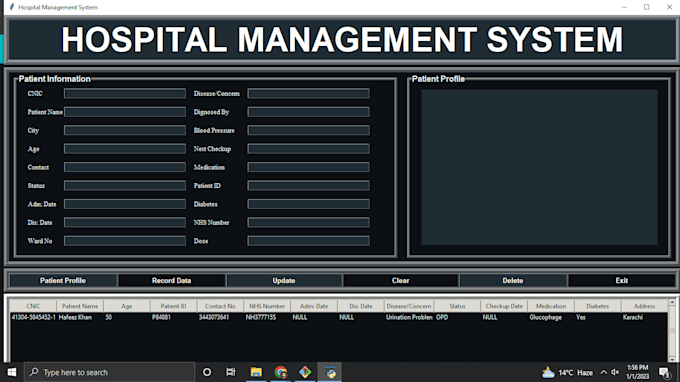
Task: Click the Python app icon on taskbar
Action: tap(330, 372)
